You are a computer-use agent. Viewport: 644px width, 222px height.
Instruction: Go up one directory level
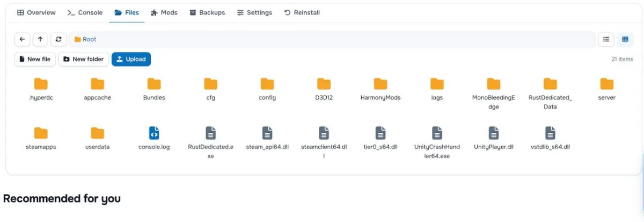click(x=40, y=39)
